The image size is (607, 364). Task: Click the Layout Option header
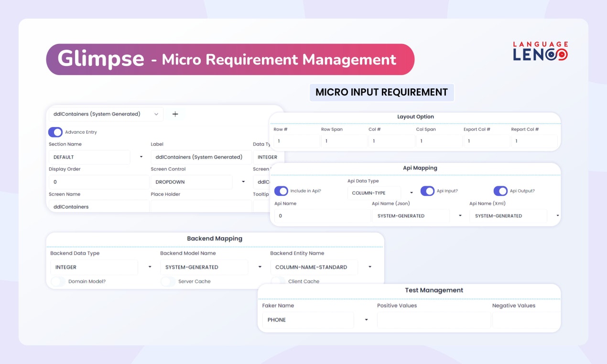point(415,117)
